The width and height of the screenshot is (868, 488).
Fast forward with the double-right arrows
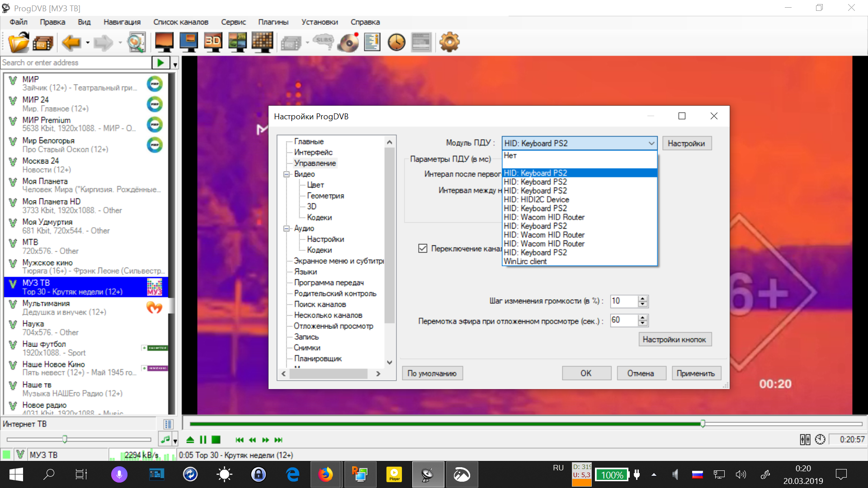(265, 440)
